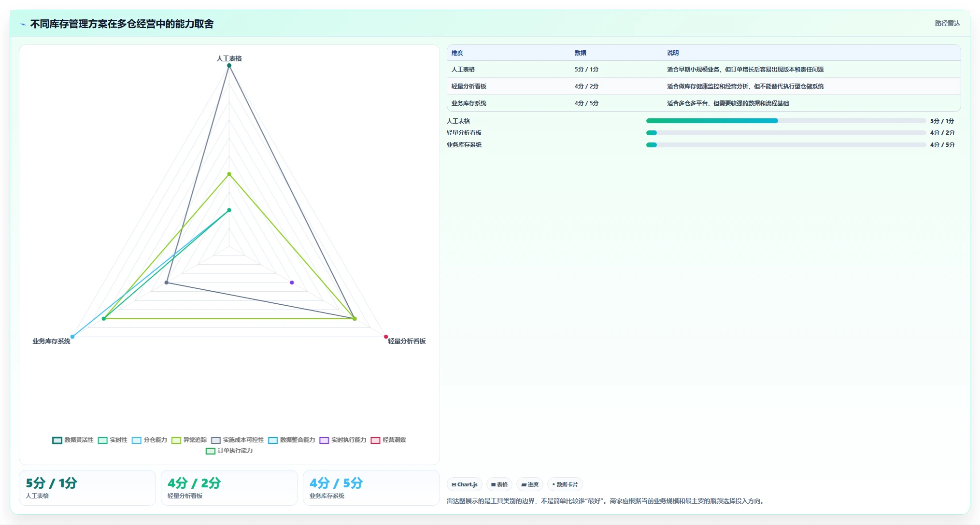This screenshot has height=525, width=980.
Task: Click the 说明 table column header
Action: tap(673, 53)
